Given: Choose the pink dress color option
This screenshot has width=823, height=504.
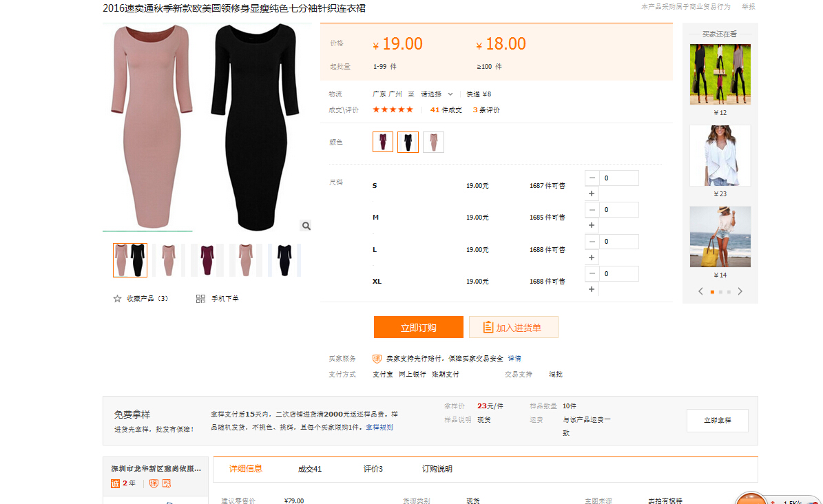Looking at the screenshot, I should pyautogui.click(x=433, y=142).
